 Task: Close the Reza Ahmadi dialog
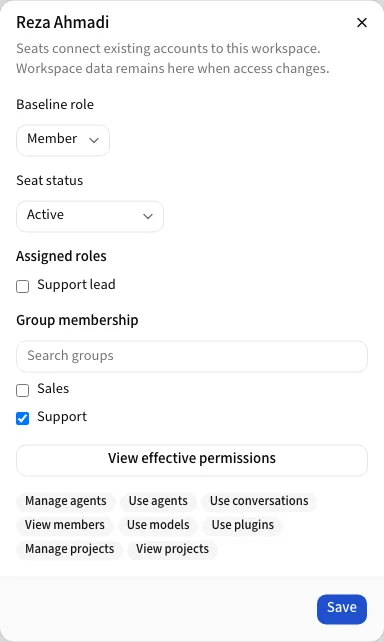click(362, 23)
